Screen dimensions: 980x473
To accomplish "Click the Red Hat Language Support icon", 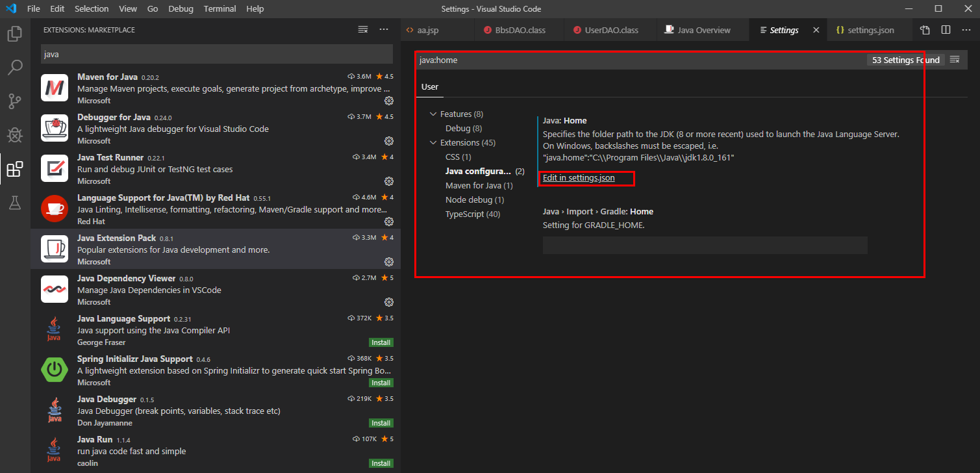I will [x=55, y=209].
